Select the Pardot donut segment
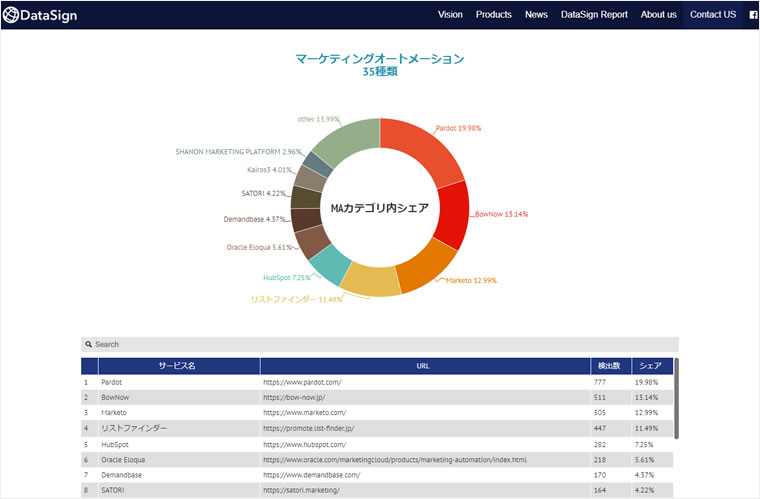The image size is (760, 499). pyautogui.click(x=423, y=149)
